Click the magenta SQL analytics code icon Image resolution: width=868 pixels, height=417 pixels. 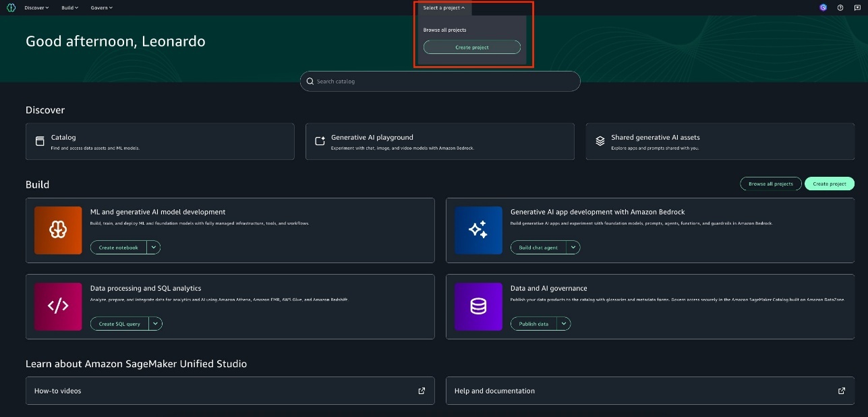point(58,306)
